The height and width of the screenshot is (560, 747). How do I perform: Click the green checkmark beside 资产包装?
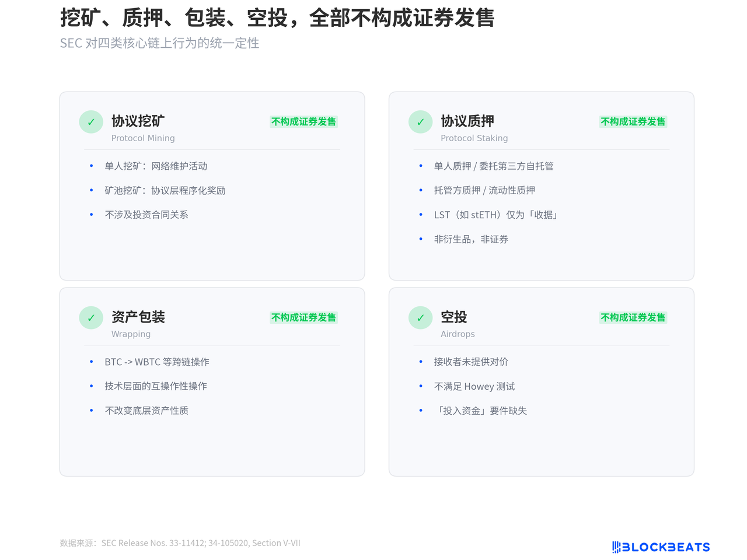[91, 318]
